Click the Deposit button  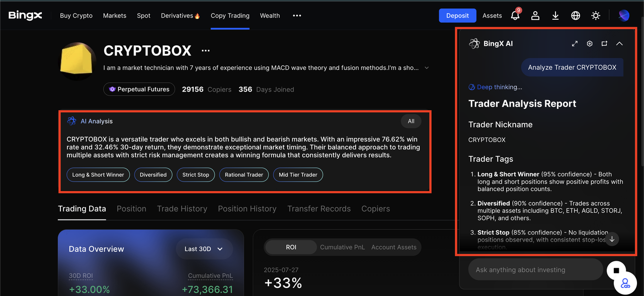point(457,16)
